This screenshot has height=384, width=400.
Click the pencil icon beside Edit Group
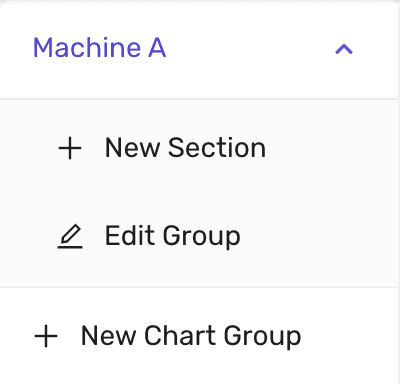point(70,236)
